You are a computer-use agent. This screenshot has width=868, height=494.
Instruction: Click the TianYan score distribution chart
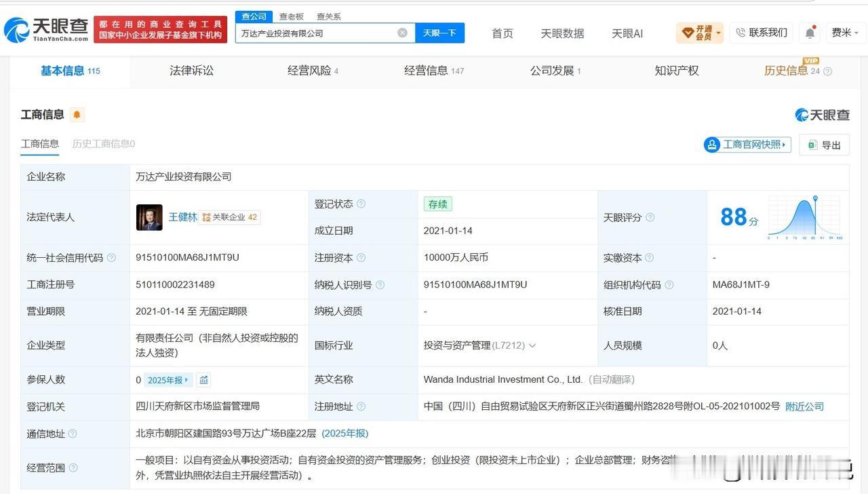click(806, 217)
